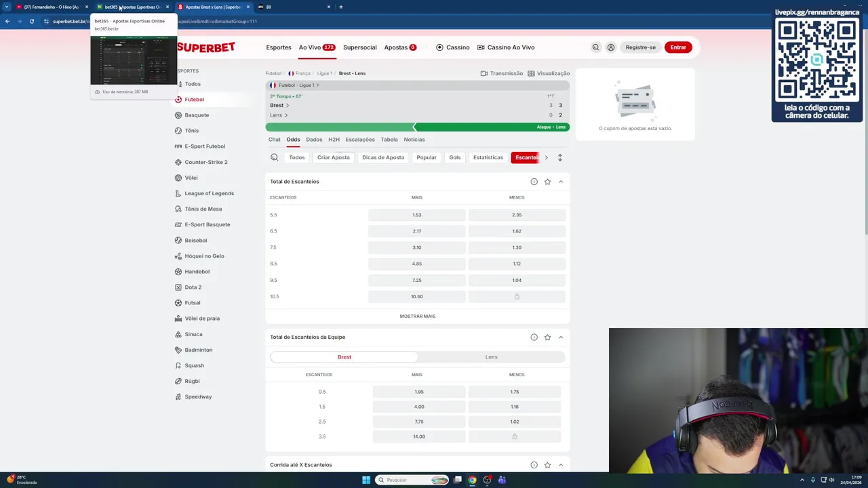The image size is (868, 488).
Task: Open Transmissão stream view
Action: tap(502, 73)
